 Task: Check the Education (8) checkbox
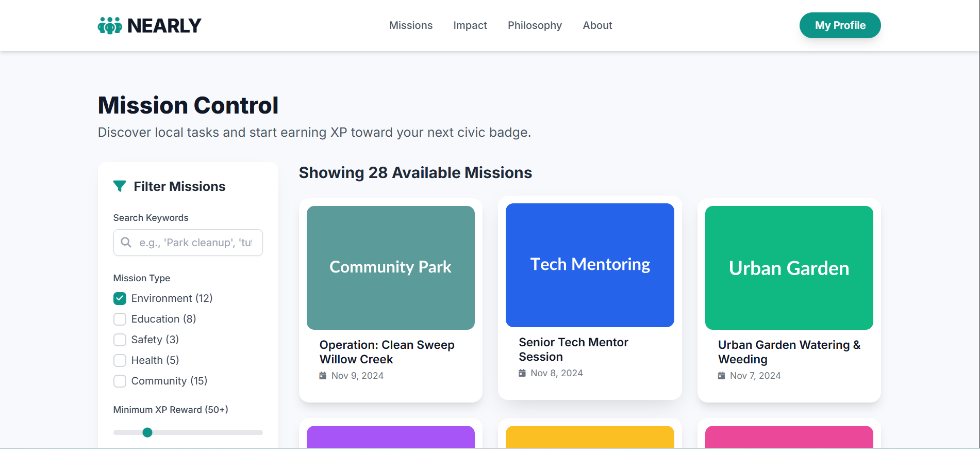120,319
